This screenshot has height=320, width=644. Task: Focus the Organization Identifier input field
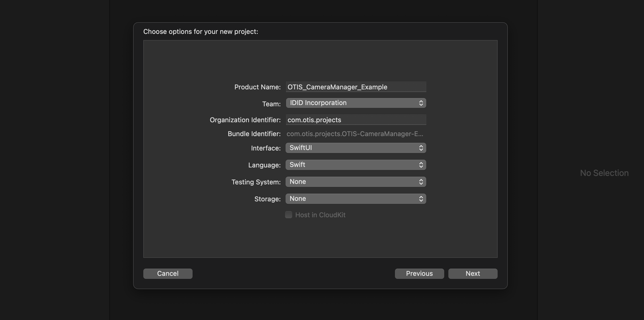click(x=356, y=120)
